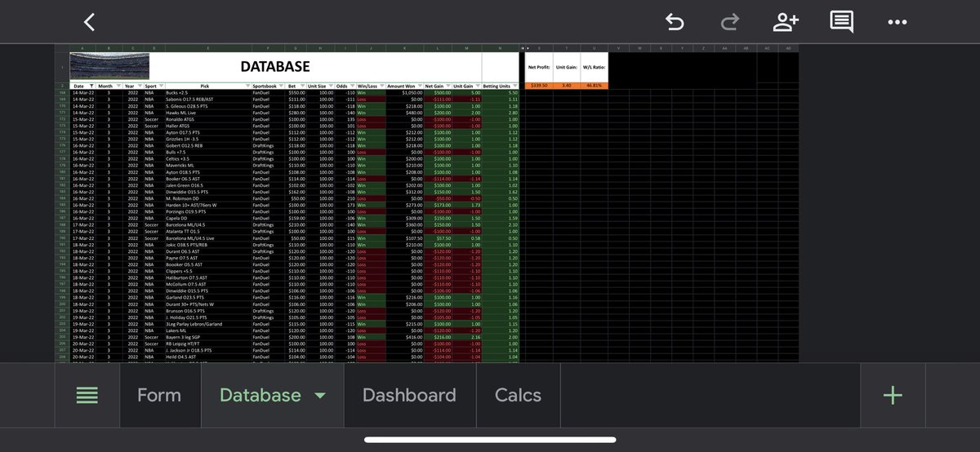Screen dimensions: 980x452
Task: Open the Net Gain filter dropdown
Action: coord(448,86)
